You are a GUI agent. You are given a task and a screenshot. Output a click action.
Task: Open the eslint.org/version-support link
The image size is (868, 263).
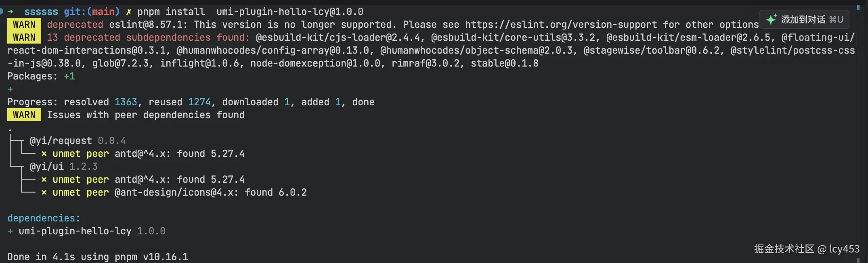(561, 25)
